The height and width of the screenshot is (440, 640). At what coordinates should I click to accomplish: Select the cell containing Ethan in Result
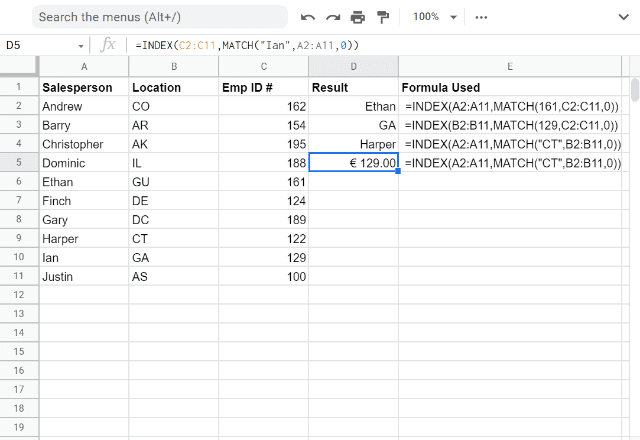pos(353,107)
